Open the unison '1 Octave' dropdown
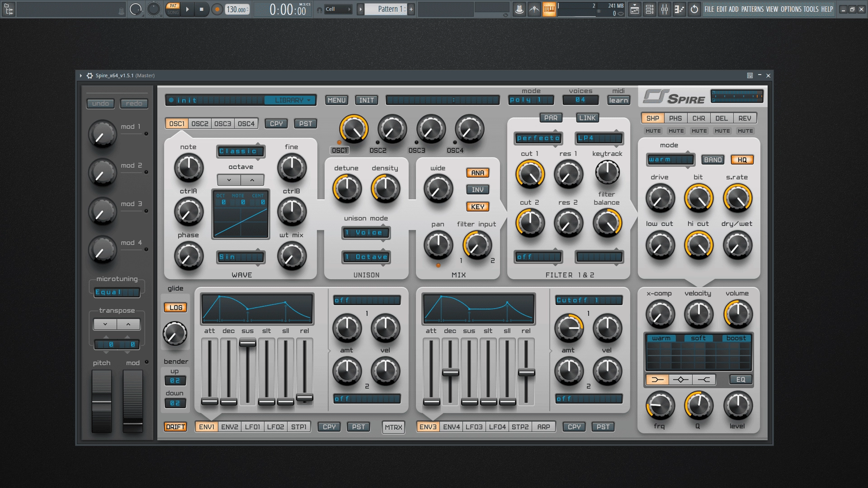Image resolution: width=868 pixels, height=488 pixels. pos(366,257)
